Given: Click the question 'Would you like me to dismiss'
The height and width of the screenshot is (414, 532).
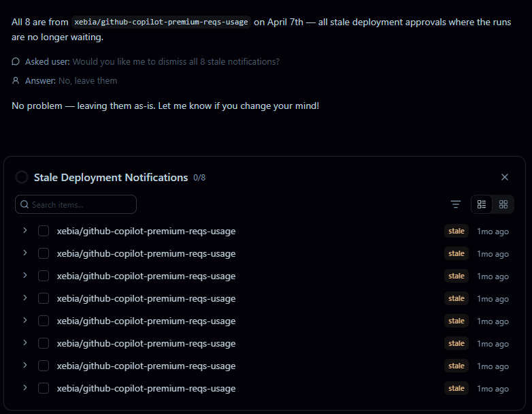Looking at the screenshot, I should tap(176, 61).
